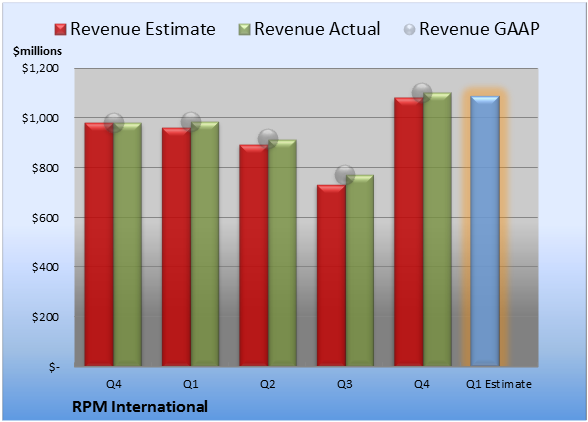
Task: Click the green Revenue Actual legend swatch
Action: coord(244,30)
